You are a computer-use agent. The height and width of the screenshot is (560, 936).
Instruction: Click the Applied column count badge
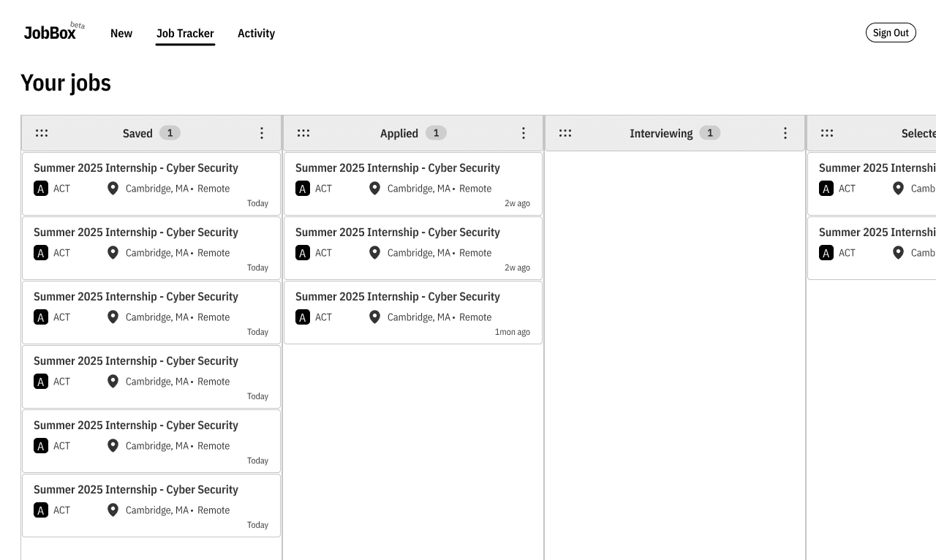(x=436, y=133)
